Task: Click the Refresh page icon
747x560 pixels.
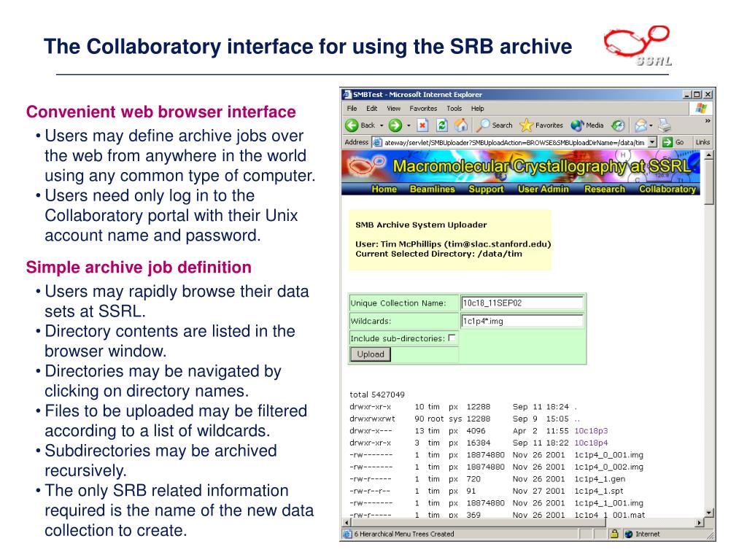Action: tap(442, 125)
